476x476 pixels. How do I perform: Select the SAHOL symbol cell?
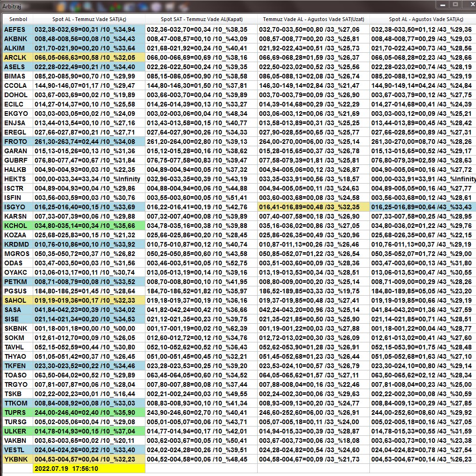(x=18, y=300)
